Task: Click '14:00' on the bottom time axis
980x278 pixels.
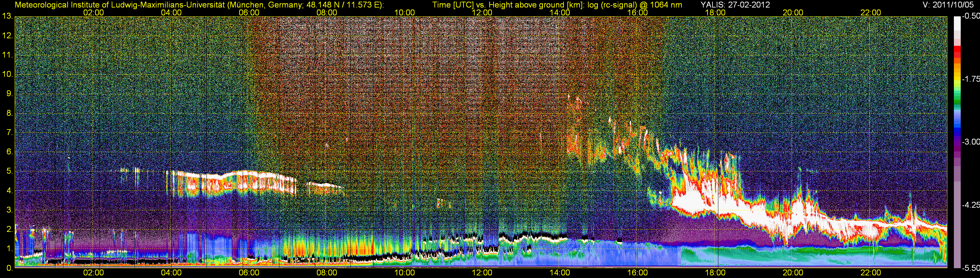Action: tap(560, 273)
